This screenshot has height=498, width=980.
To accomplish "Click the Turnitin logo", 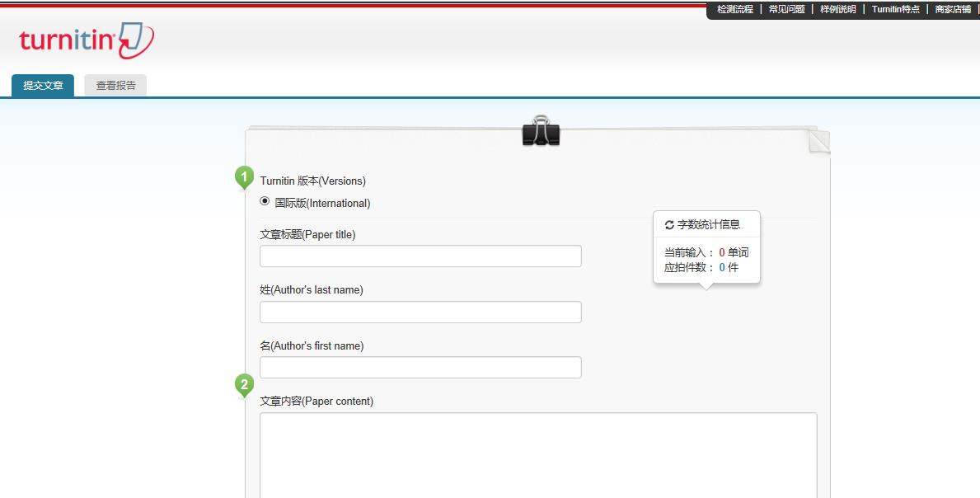I will pyautogui.click(x=87, y=40).
